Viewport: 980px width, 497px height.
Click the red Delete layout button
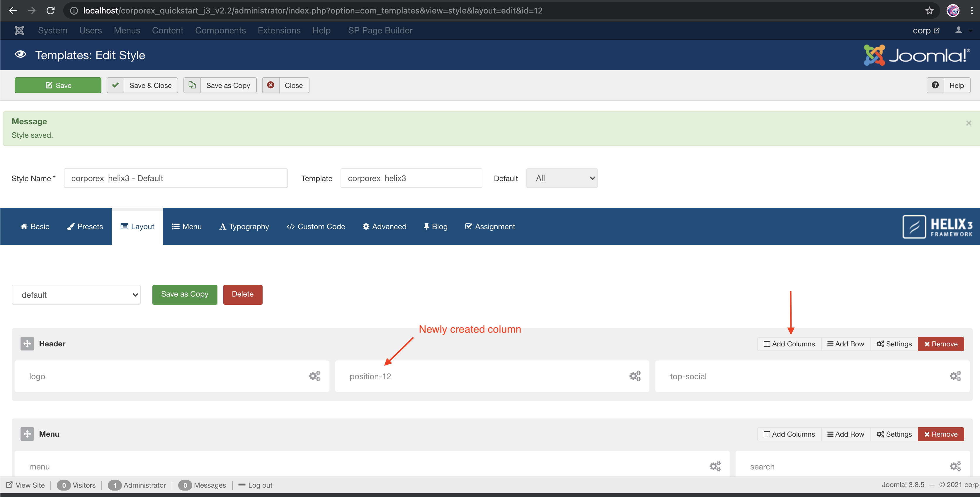pyautogui.click(x=242, y=294)
